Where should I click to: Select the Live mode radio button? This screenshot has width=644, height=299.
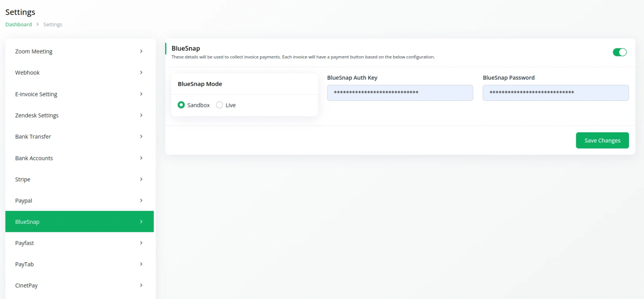[x=220, y=105]
